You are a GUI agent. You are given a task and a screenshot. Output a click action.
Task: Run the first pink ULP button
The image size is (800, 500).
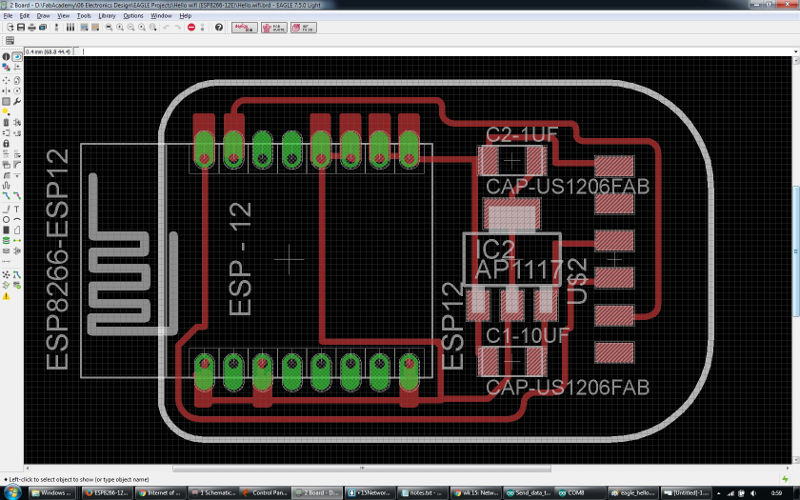tap(244, 28)
